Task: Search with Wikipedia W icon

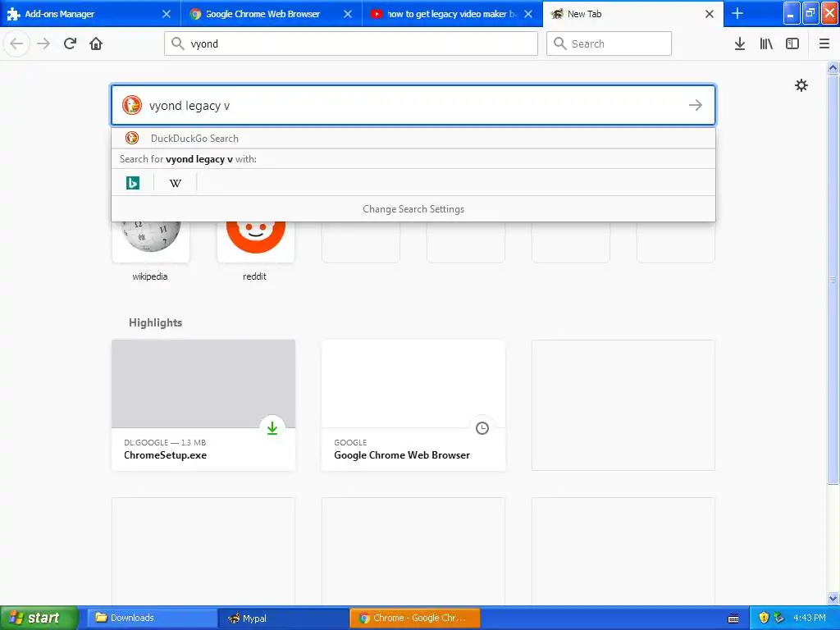Action: [x=176, y=183]
